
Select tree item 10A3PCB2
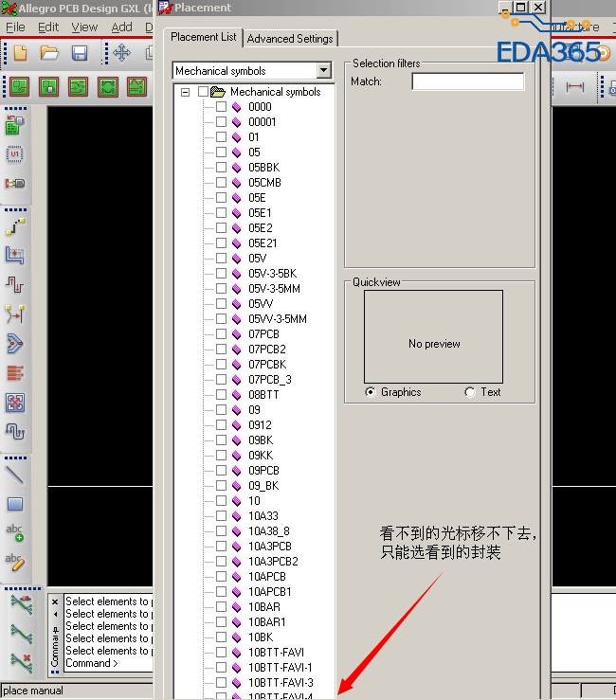(x=273, y=561)
